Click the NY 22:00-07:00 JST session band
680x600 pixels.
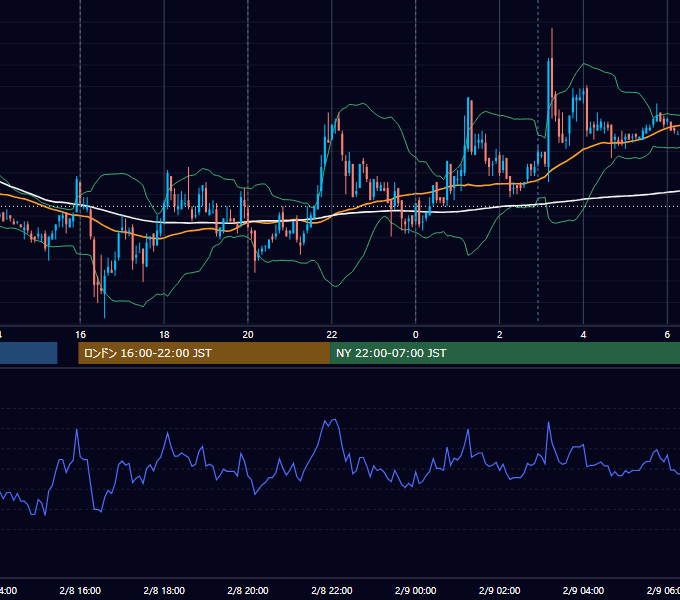[505, 353]
